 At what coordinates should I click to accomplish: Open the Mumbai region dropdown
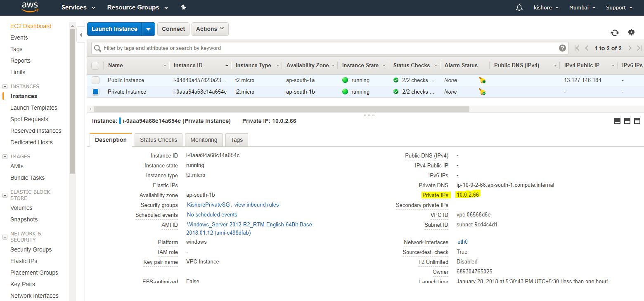point(582,8)
